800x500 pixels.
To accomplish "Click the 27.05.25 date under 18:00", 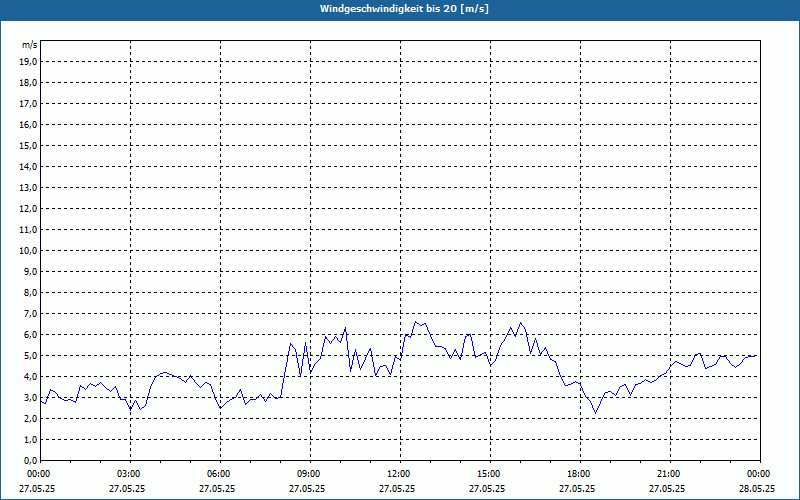I will click(x=577, y=488).
